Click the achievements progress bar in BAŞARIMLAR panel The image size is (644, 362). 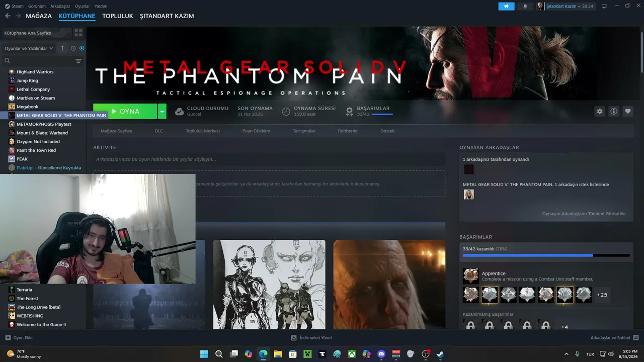[546, 255]
